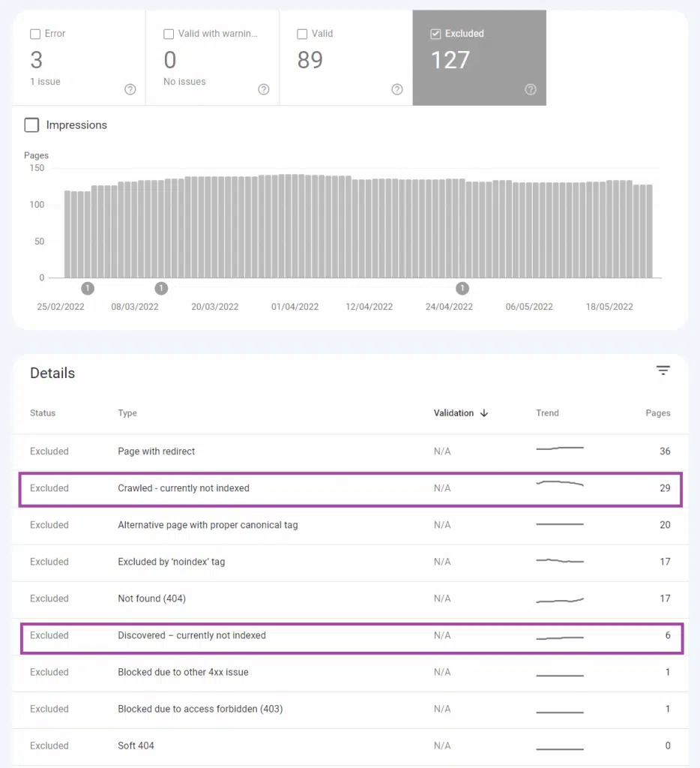Select Alternative page with proper canonical tag

[208, 525]
